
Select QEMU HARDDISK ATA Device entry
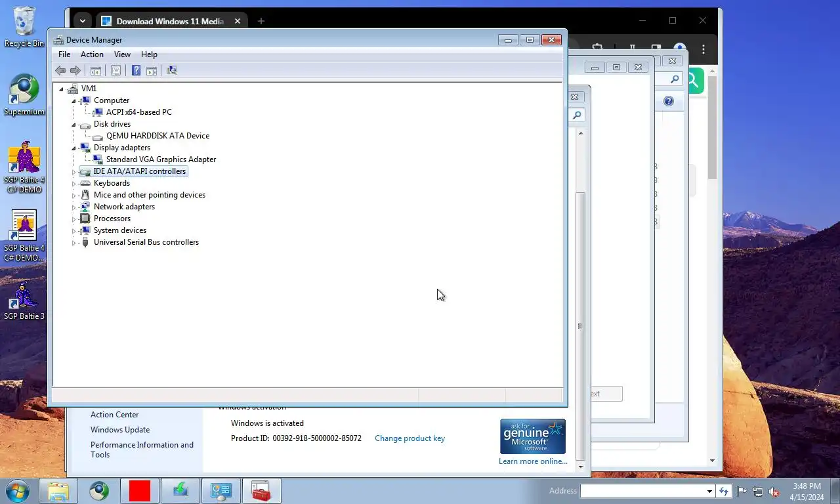157,136
